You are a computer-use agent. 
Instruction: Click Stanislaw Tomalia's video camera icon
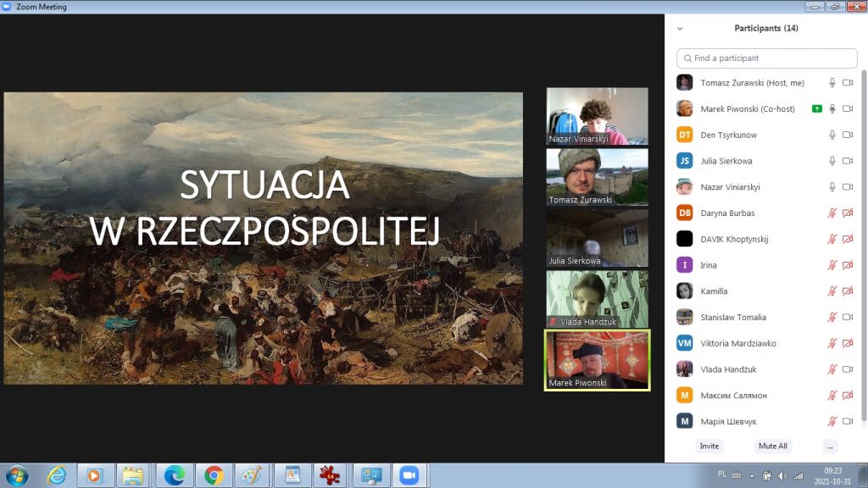coord(847,318)
